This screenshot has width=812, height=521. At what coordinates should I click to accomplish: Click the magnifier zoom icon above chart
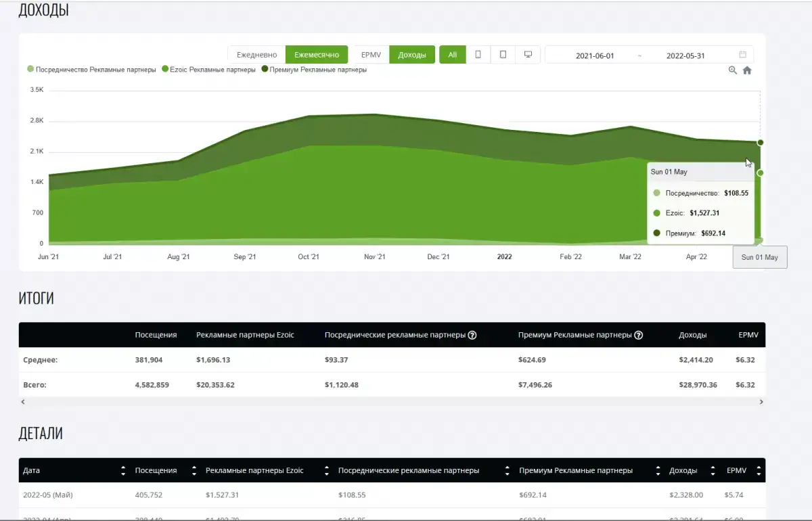[x=732, y=70]
